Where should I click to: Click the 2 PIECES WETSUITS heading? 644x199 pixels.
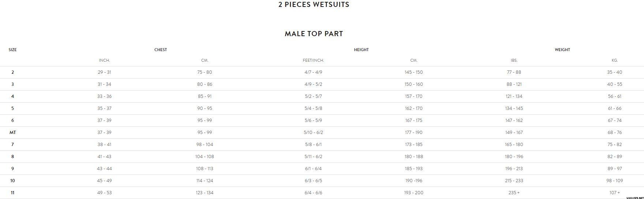(x=314, y=5)
